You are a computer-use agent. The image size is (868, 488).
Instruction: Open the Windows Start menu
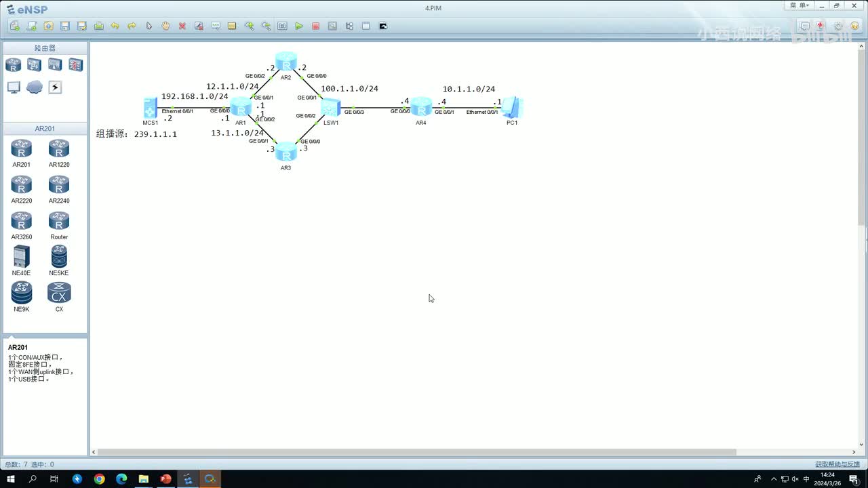[11, 479]
